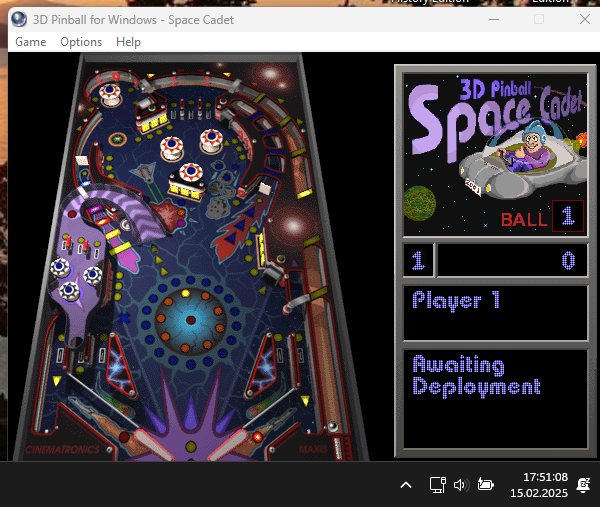Click the right flipper

point(228,445)
